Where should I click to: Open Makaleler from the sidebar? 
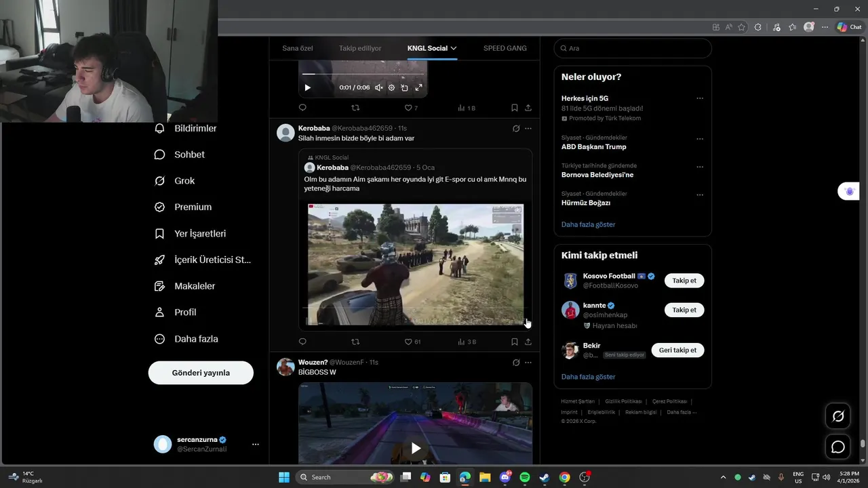(x=185, y=286)
